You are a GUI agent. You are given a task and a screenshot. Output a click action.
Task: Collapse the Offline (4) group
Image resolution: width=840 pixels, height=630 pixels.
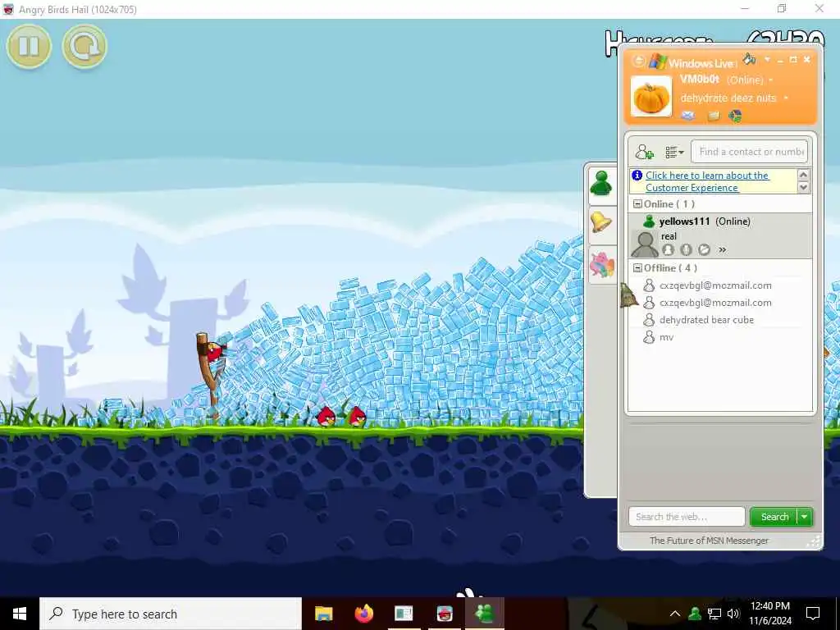(x=637, y=268)
